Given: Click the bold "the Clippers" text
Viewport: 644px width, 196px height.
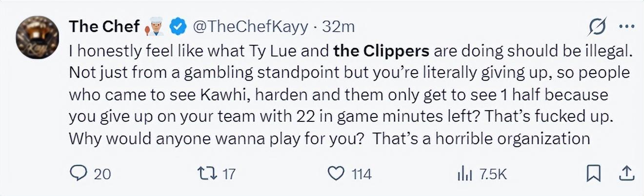Looking at the screenshot, I should [382, 50].
